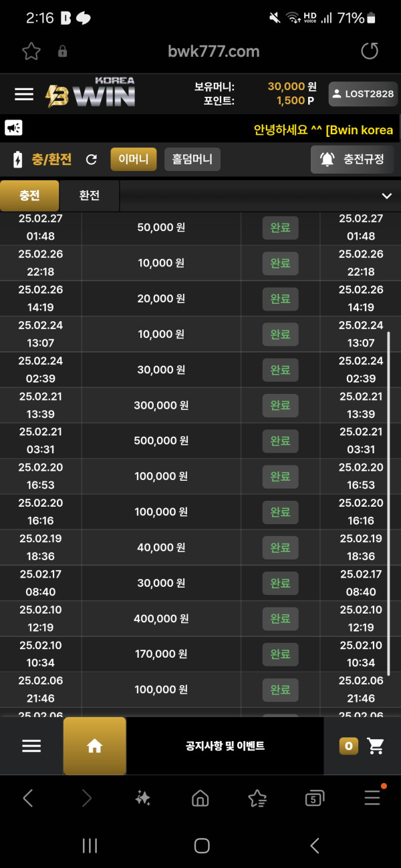Tap the bottom left hamburger menu
The width and height of the screenshot is (401, 868).
tap(31, 746)
